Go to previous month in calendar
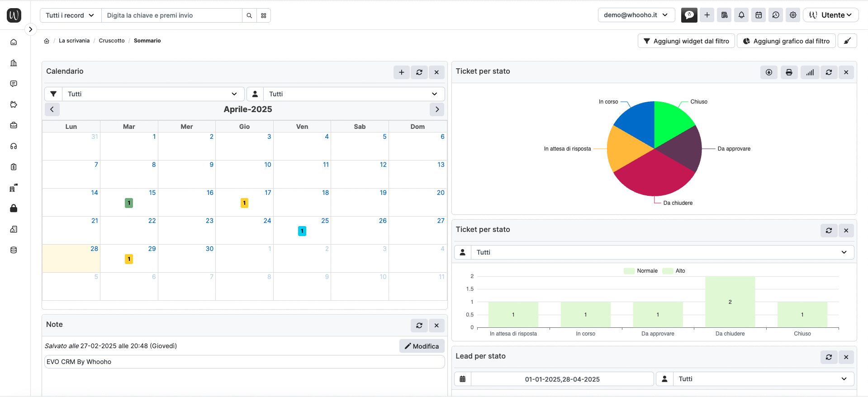 (52, 109)
